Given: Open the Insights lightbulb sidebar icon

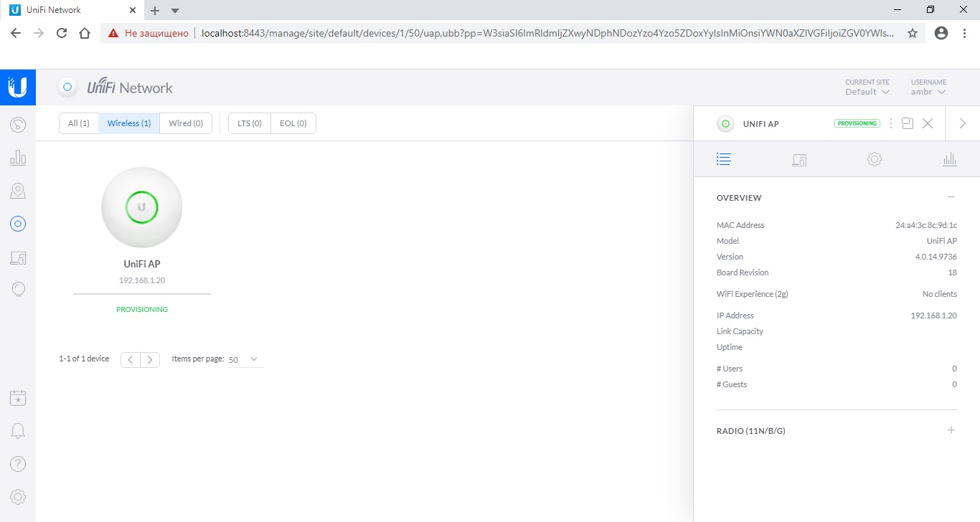Looking at the screenshot, I should tap(18, 289).
